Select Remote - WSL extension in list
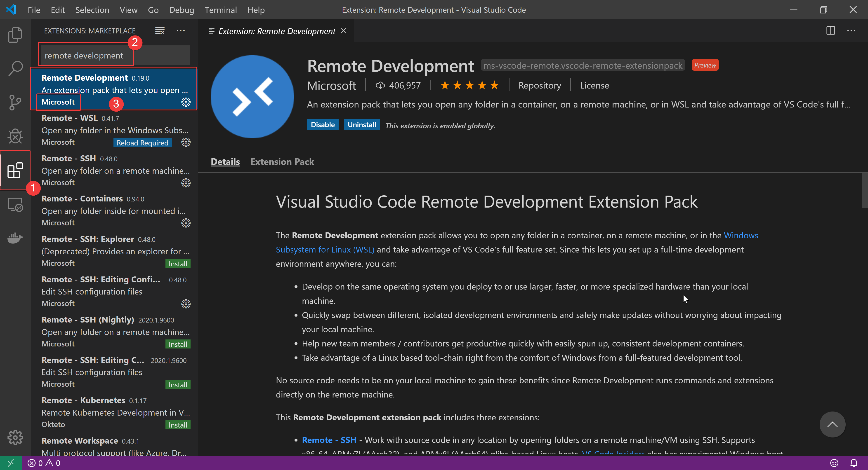This screenshot has height=470, width=868. (114, 130)
